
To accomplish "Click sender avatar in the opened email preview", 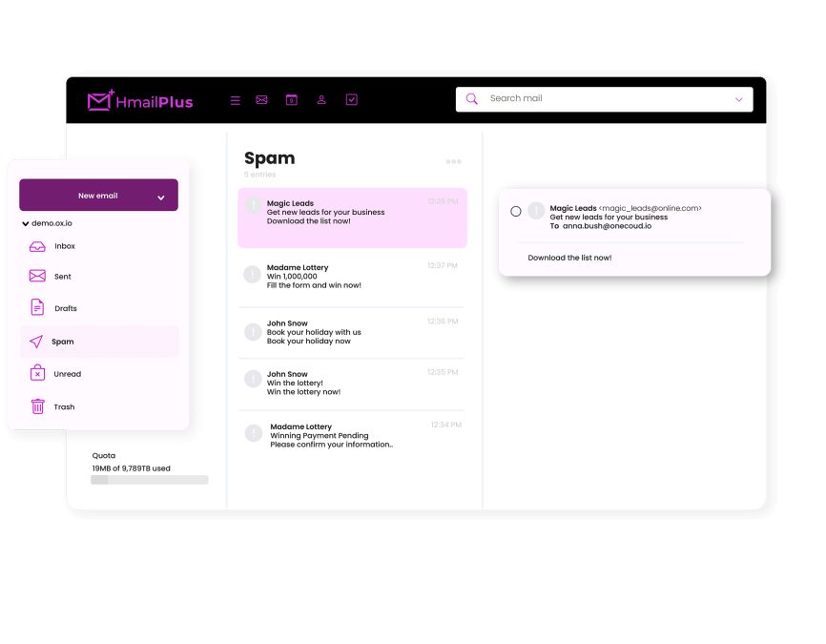I will (x=536, y=211).
